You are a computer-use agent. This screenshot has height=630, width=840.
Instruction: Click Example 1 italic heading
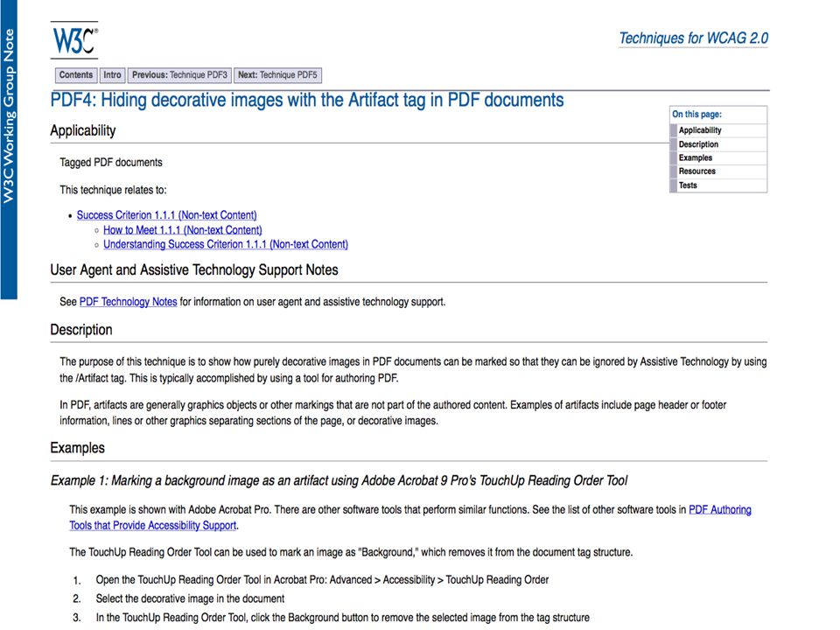coord(339,480)
